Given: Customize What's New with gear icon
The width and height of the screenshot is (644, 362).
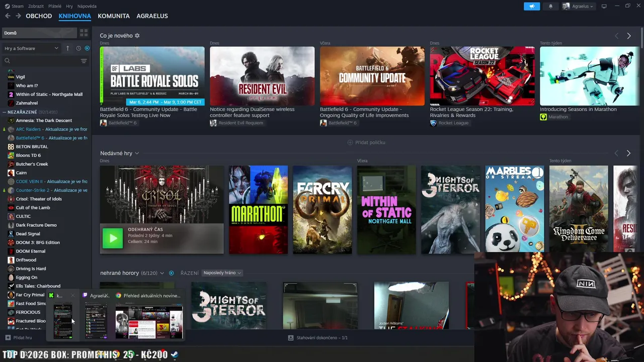Looking at the screenshot, I should pos(137,36).
